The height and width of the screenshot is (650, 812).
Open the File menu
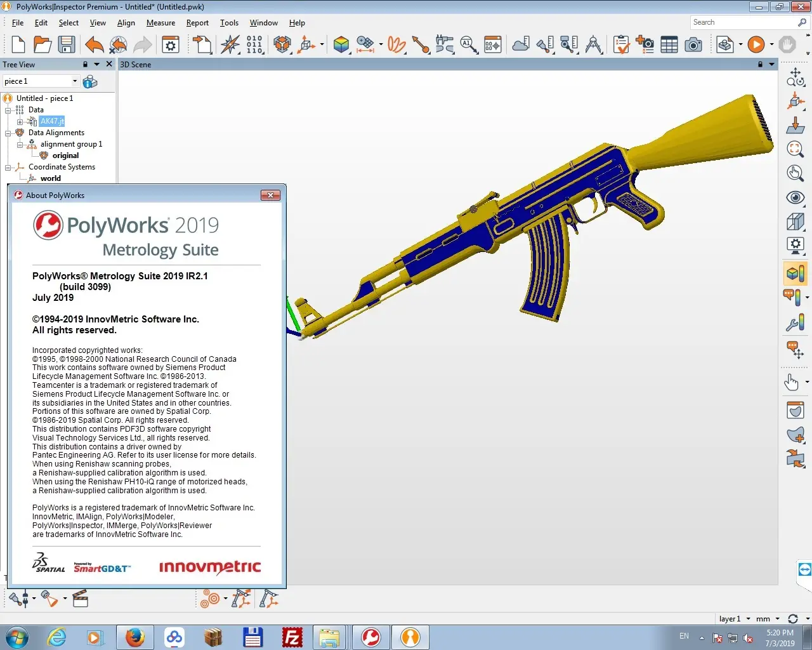[x=18, y=23]
